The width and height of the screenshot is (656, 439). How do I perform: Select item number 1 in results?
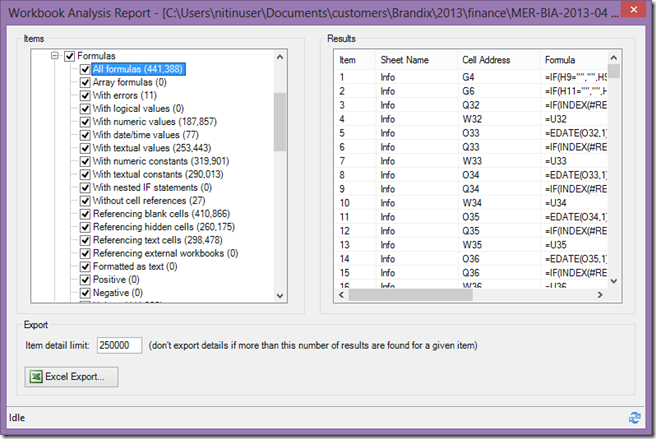(342, 77)
